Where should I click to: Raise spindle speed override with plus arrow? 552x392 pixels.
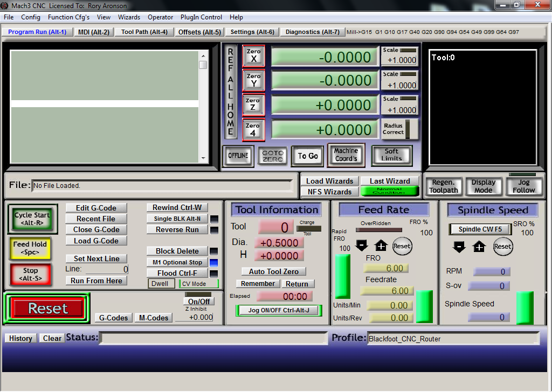(479, 247)
